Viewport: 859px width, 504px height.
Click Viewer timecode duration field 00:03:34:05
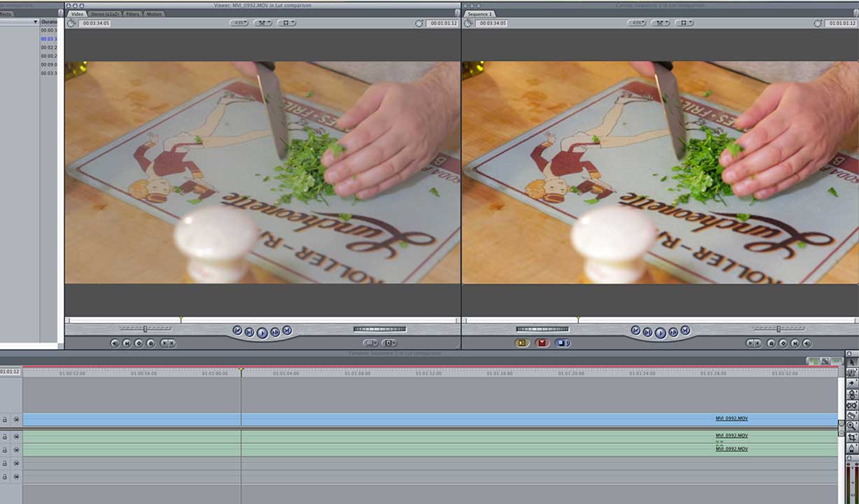[94, 23]
